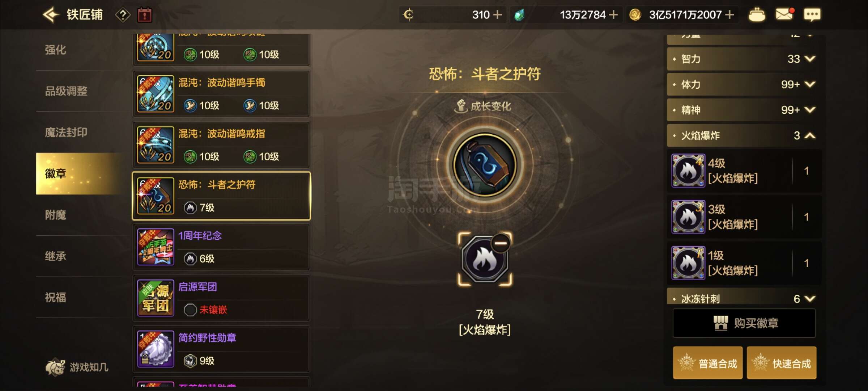Screen dimensions: 868x391
Task: Open the red calendar event icon
Action: coord(145,15)
